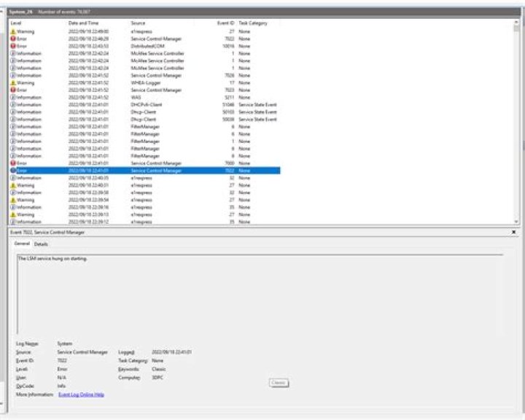Viewport: 525px width, 420px height.
Task: Click the information icon on the 22:39:16 e1rexpress row
Action: click(x=13, y=207)
